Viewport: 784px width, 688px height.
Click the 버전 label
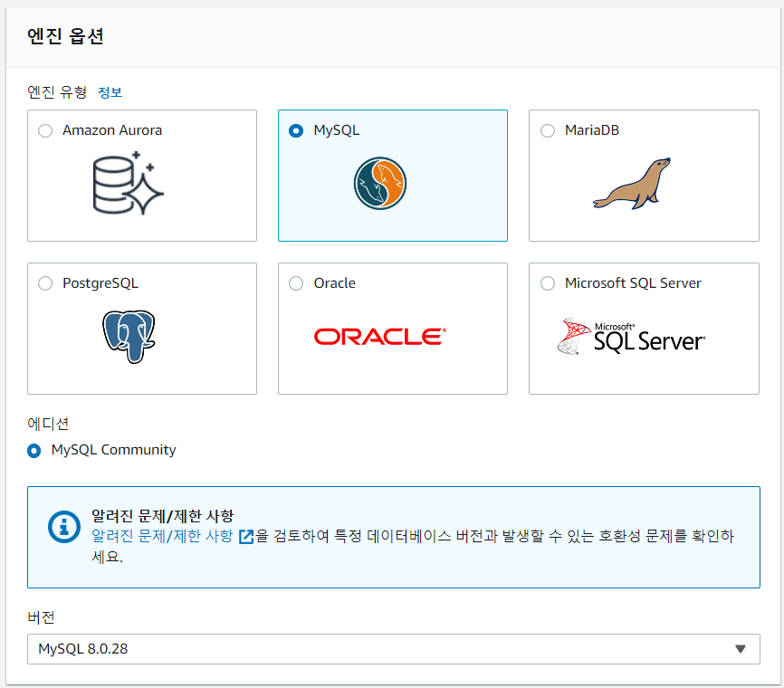[x=41, y=617]
